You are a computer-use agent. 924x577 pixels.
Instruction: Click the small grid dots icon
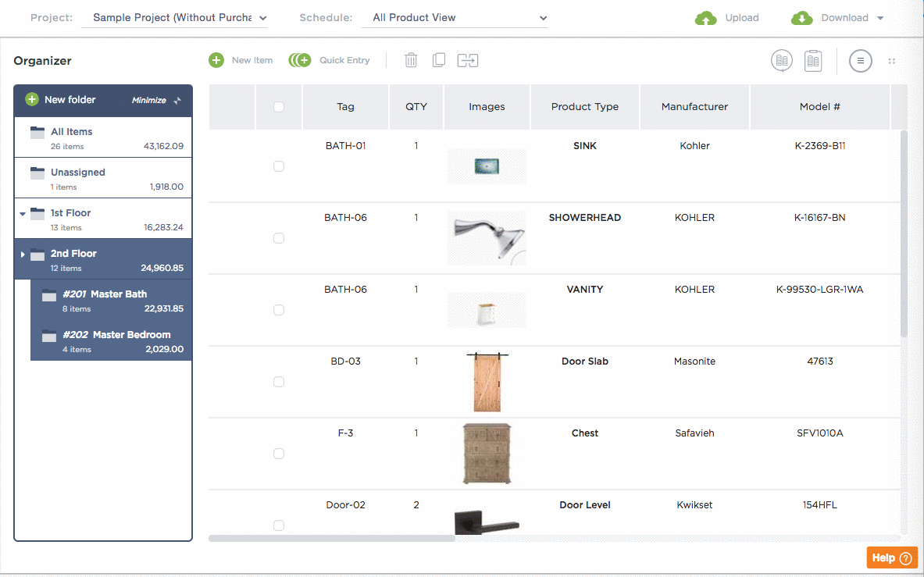click(892, 61)
